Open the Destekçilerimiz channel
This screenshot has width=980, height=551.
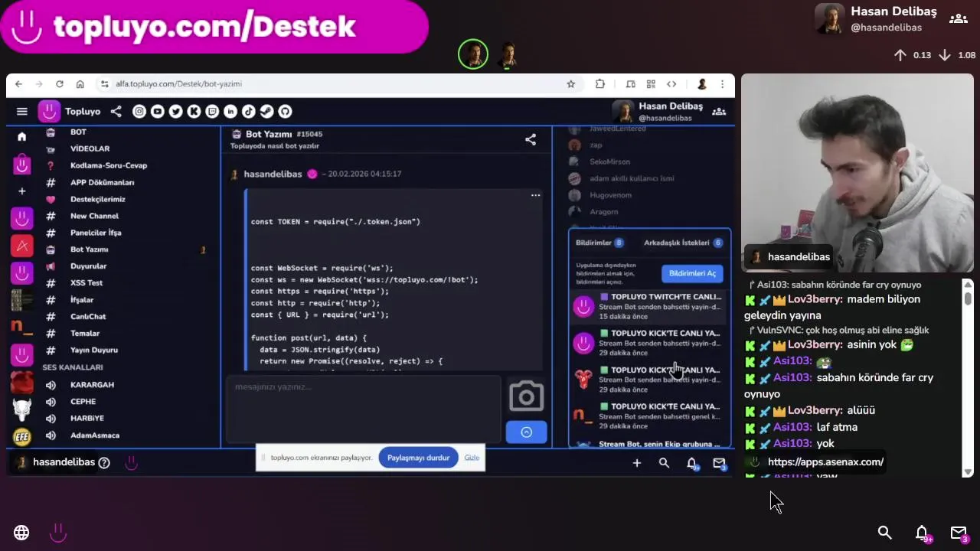tap(98, 199)
